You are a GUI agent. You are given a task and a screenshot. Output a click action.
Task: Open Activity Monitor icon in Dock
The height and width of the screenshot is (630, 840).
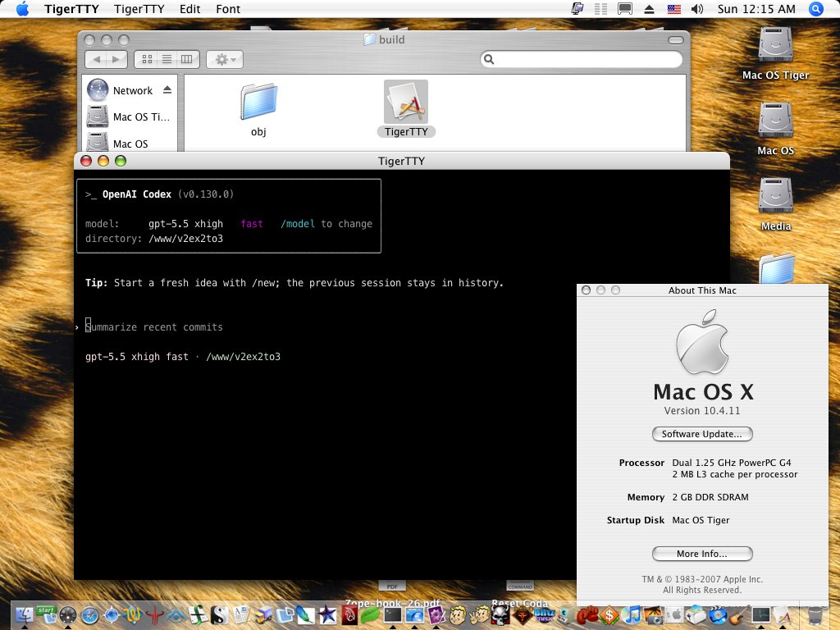[x=760, y=614]
